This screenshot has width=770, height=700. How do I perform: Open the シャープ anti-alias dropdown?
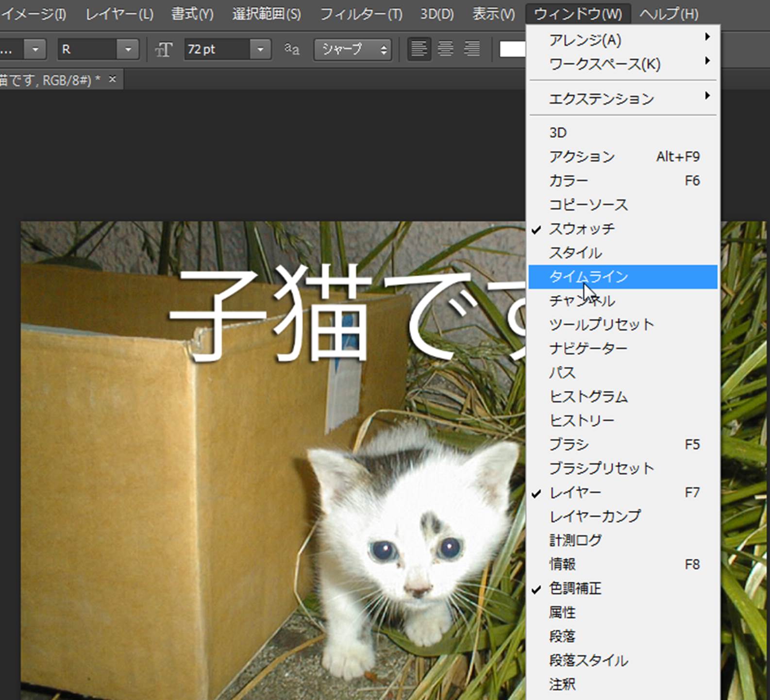[x=352, y=50]
